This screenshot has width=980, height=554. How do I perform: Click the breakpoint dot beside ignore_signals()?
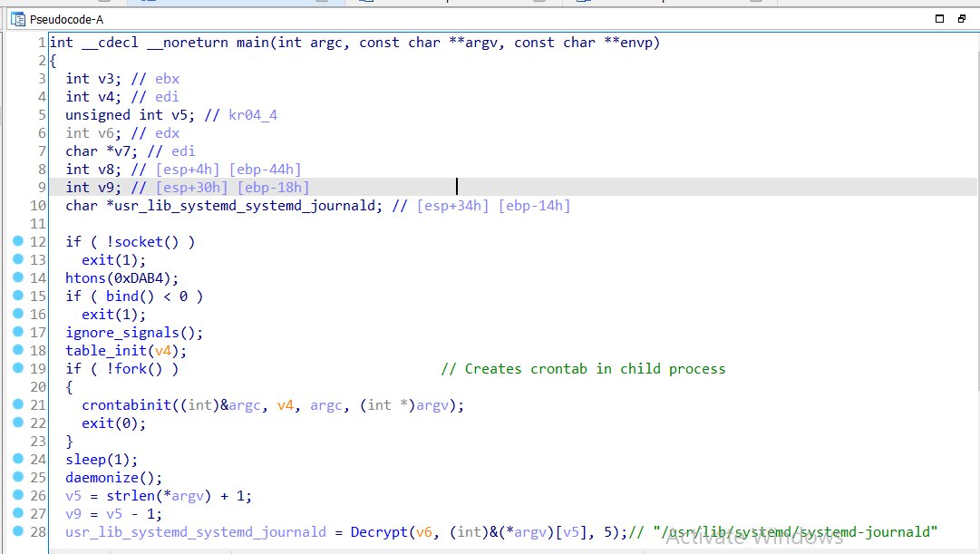pyautogui.click(x=18, y=333)
